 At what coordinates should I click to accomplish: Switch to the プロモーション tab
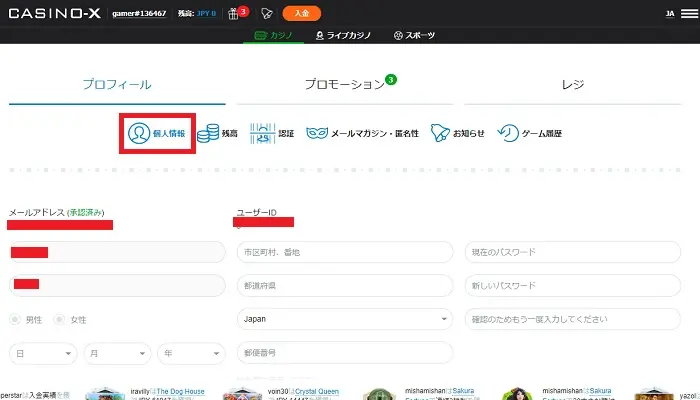[344, 85]
